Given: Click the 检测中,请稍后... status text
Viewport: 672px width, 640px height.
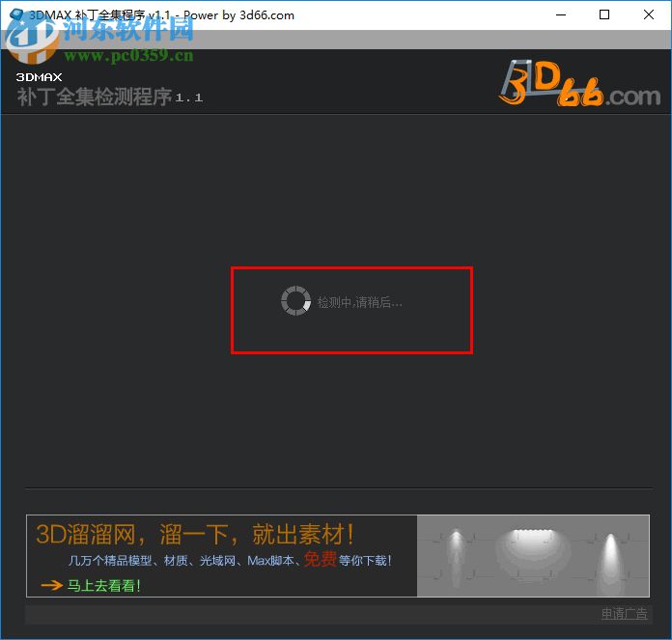Looking at the screenshot, I should coord(359,302).
